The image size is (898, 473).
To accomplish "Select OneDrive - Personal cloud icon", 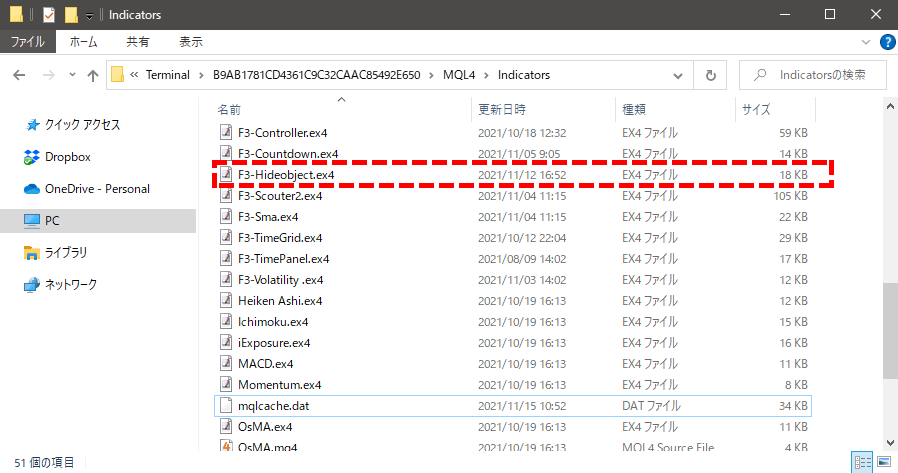I will click(31, 189).
